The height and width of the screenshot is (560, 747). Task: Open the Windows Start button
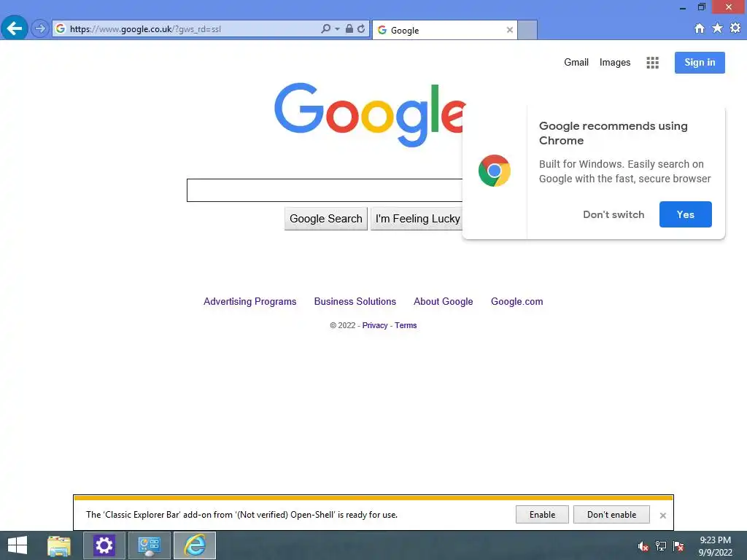18,545
